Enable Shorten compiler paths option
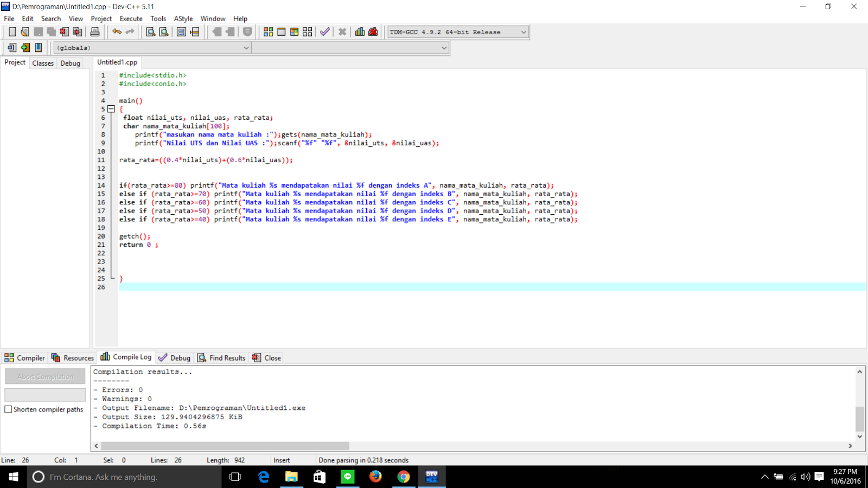Viewport: 868px width, 488px height. point(8,409)
